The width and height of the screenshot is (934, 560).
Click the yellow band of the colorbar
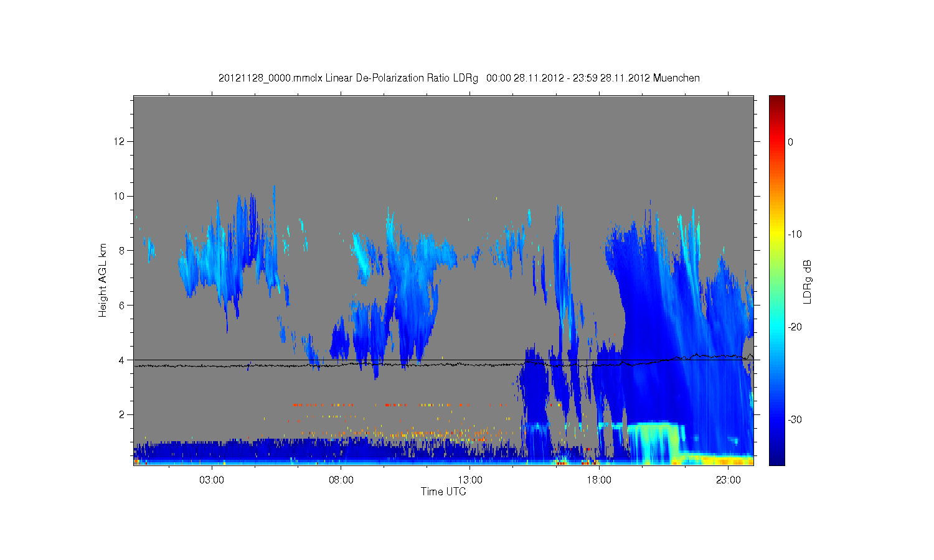[x=777, y=233]
